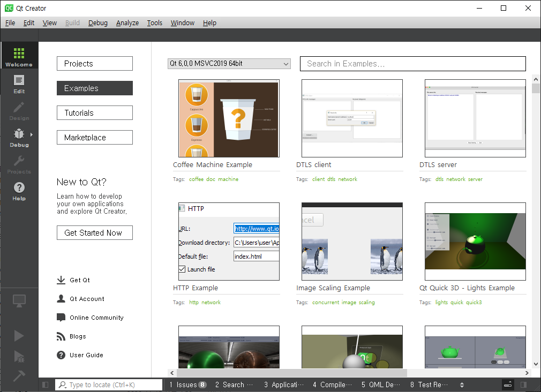Click the User Guide question icon

[x=61, y=355]
